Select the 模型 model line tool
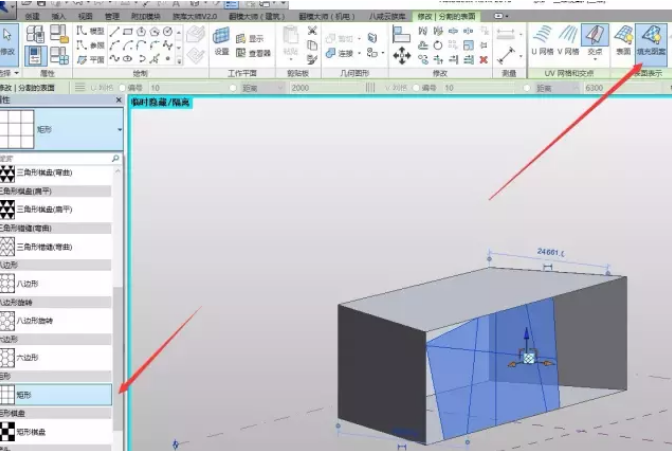 click(x=90, y=31)
